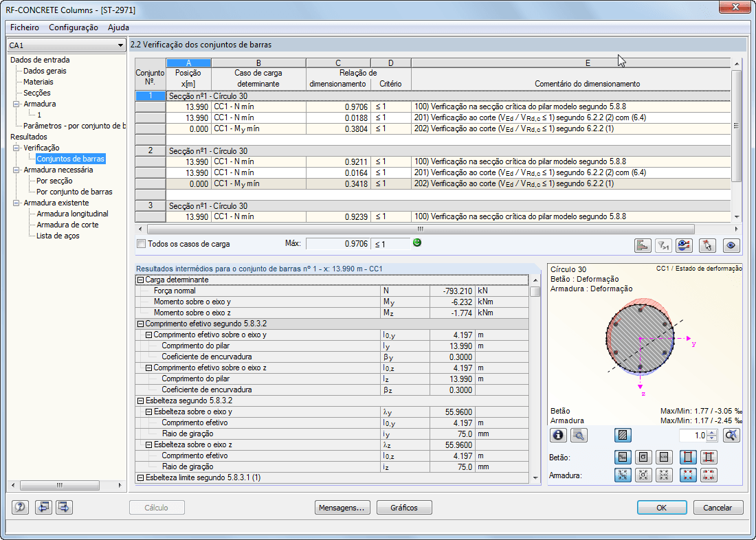Toggle concrete stress sigma display
This screenshot has width=756, height=540.
[x=644, y=457]
